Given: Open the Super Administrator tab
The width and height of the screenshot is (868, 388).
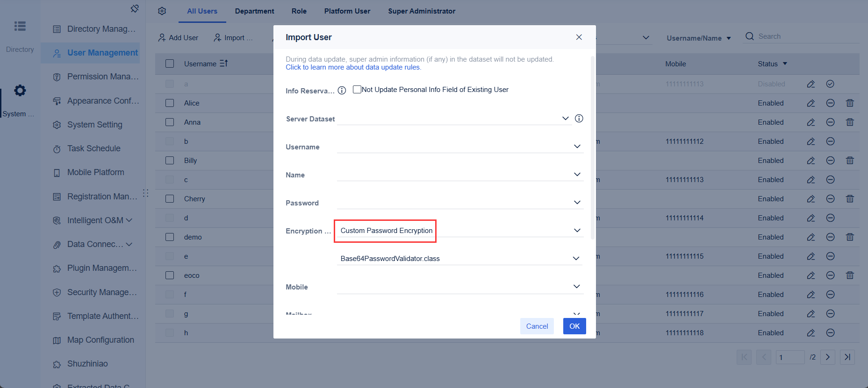Looking at the screenshot, I should (x=421, y=11).
